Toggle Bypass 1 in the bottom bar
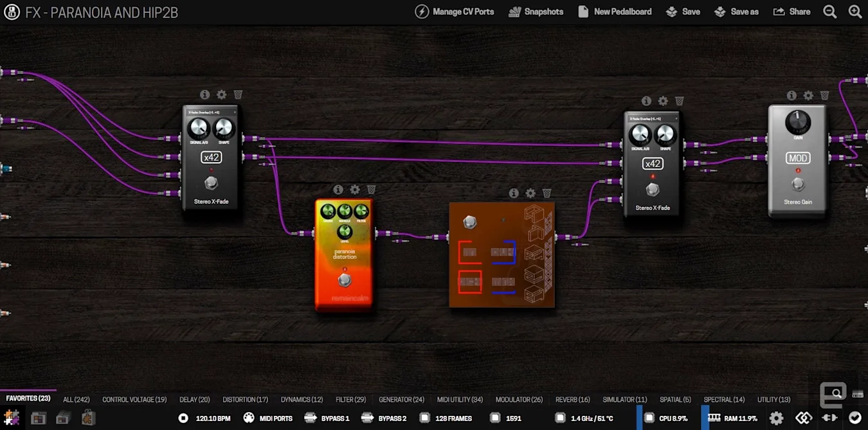 327,418
